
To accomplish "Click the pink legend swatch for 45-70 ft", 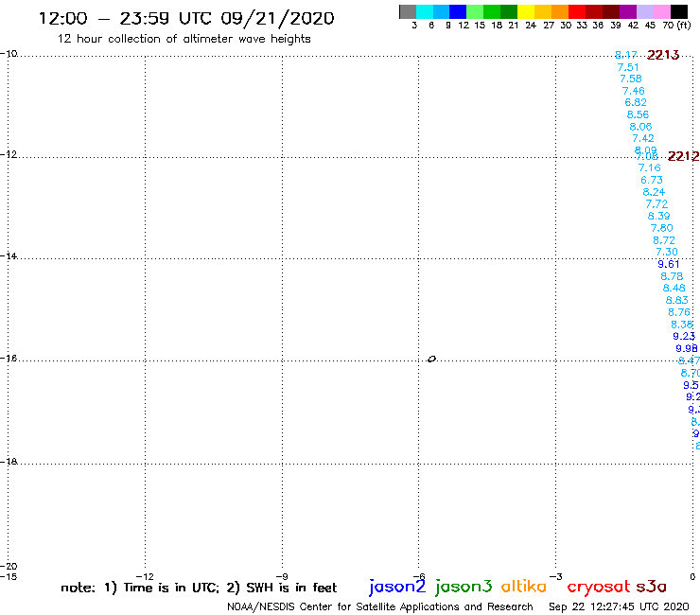I will (x=661, y=11).
